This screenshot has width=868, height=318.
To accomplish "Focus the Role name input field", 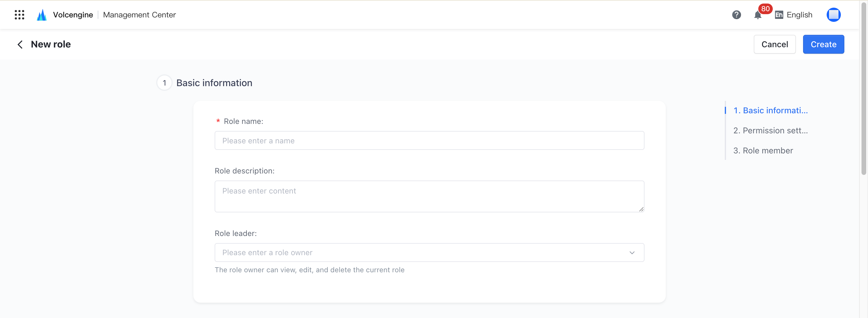I will tap(429, 141).
